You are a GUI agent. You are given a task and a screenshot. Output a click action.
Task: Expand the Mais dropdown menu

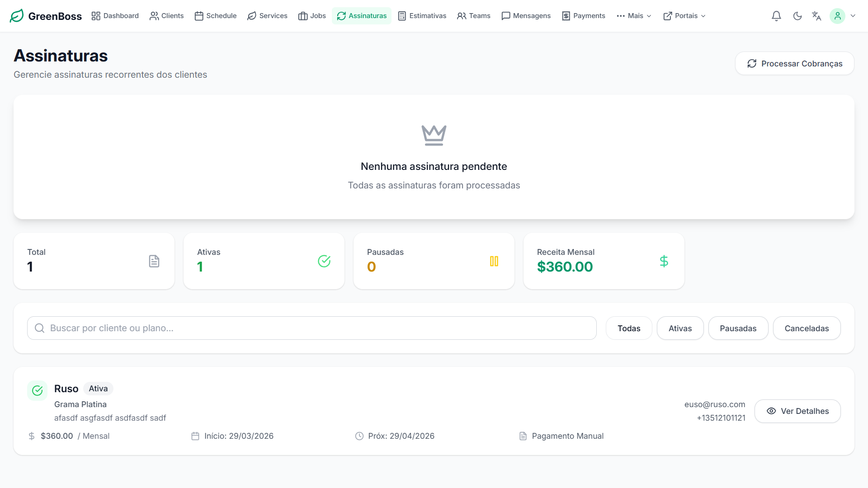634,16
